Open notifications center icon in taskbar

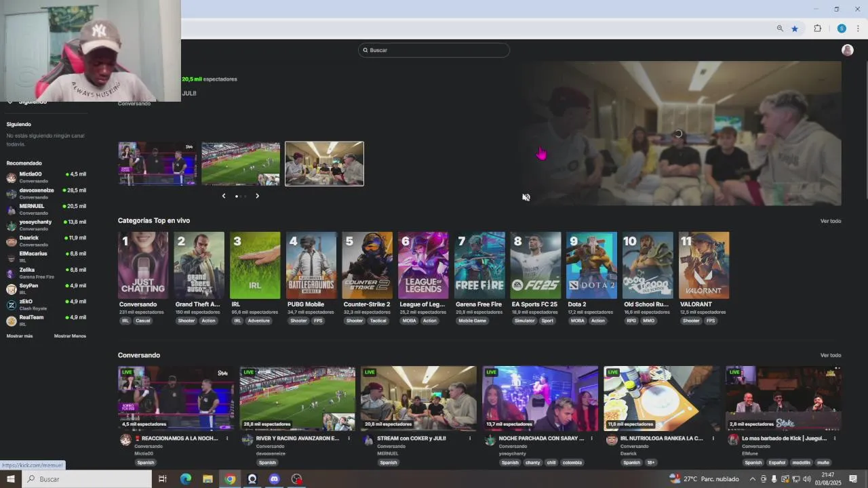click(x=853, y=479)
